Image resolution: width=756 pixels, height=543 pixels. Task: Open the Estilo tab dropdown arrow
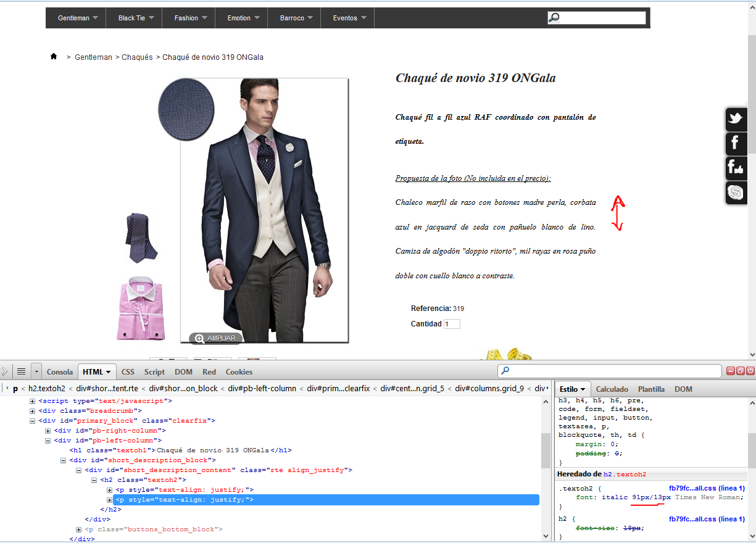(583, 389)
